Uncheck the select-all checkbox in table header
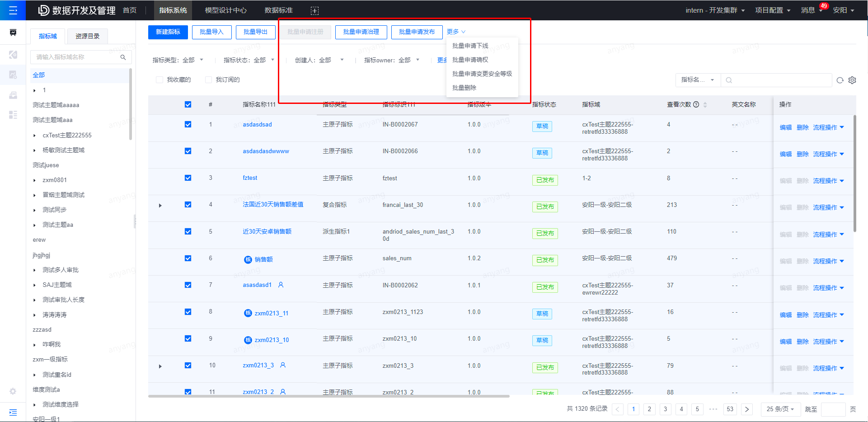The image size is (868, 422). tap(188, 104)
